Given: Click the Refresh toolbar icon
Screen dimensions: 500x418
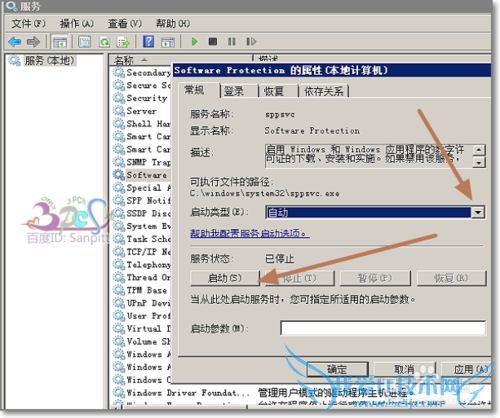Looking at the screenshot, I should pos(105,42).
